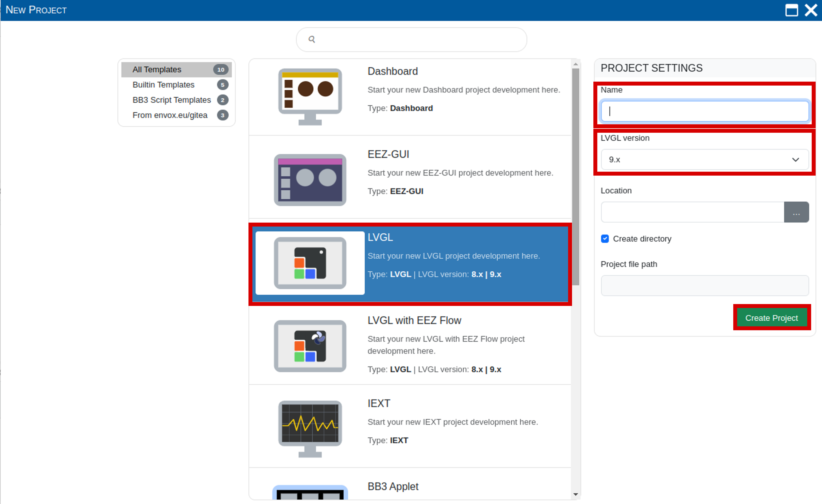The image size is (822, 504).
Task: Select From envox.eu/gitea category
Action: click(176, 115)
